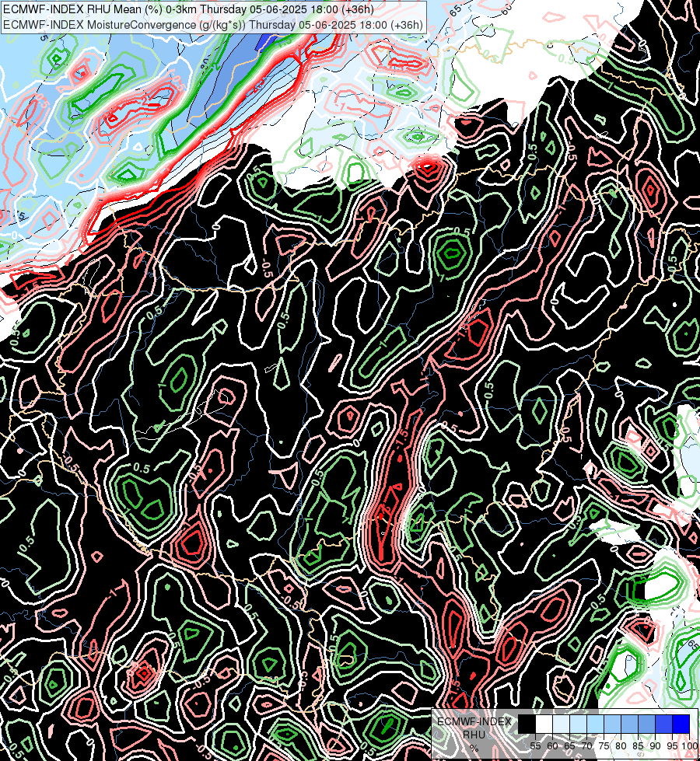Click the legend tick value "60"
Screen dimensions: 700x761
[x=552, y=746]
